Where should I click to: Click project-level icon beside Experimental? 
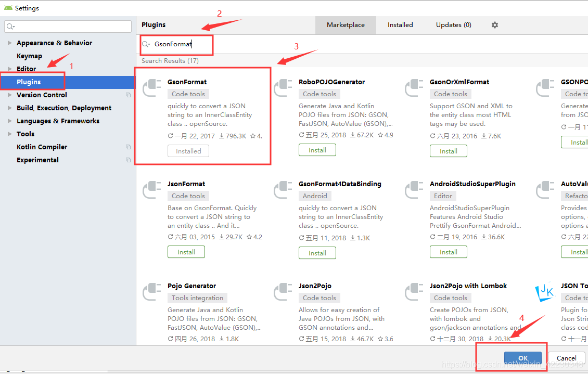coord(128,160)
